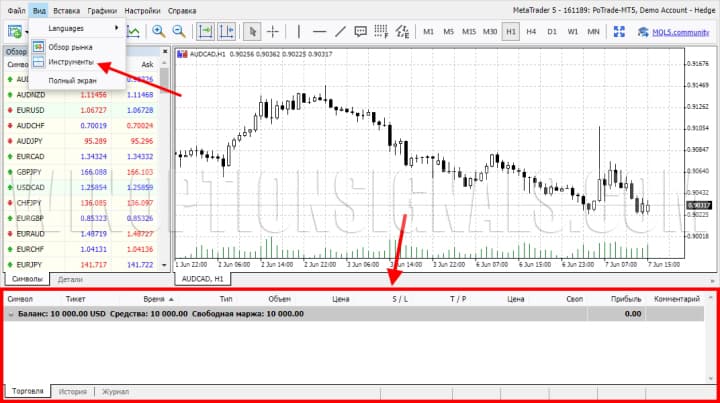The image size is (720, 403).
Task: Switch chart to M15 timeframe
Action: [x=469, y=31]
